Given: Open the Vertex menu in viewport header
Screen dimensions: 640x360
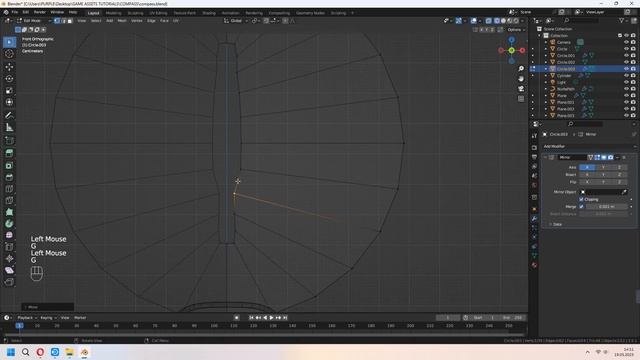Looking at the screenshot, I should (x=137, y=20).
